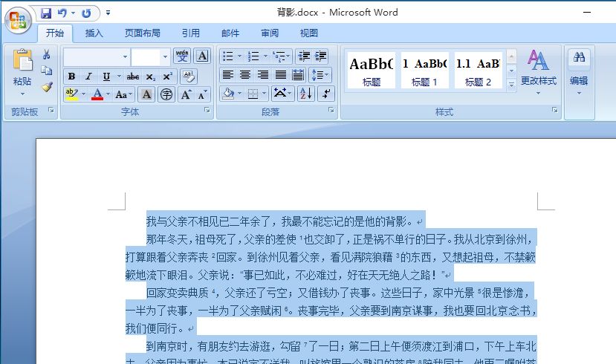616x364 pixels.
Task: Copy selection with copy icon
Action: [46, 71]
